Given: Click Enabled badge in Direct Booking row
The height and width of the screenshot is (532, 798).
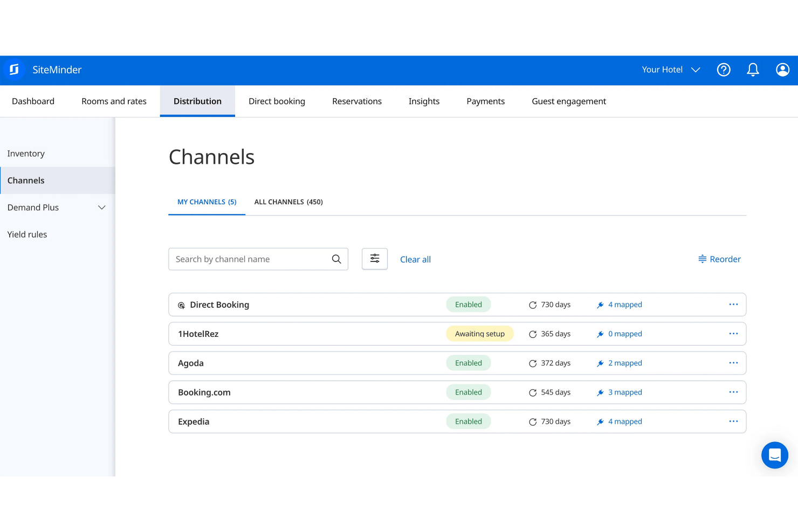Looking at the screenshot, I should pyautogui.click(x=469, y=305).
